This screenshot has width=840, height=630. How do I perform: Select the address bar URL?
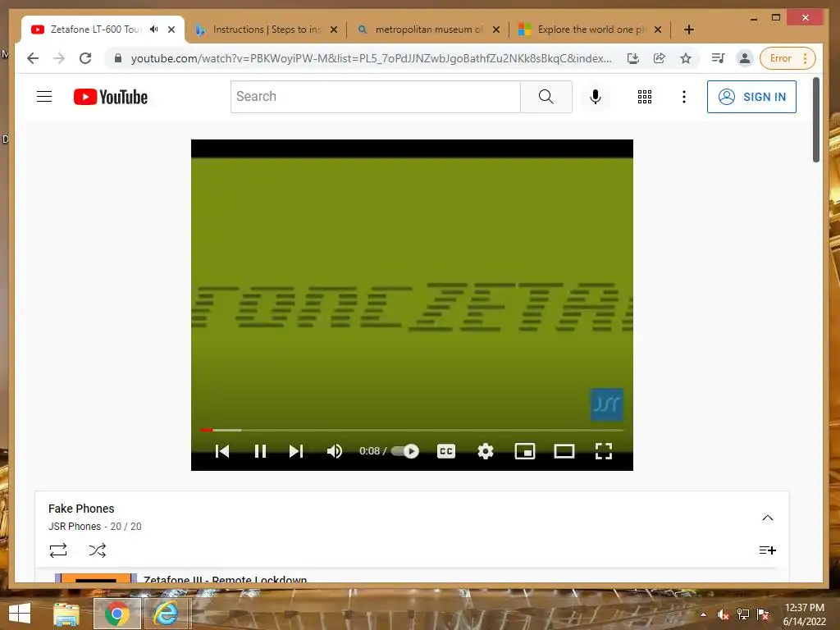[x=372, y=58]
